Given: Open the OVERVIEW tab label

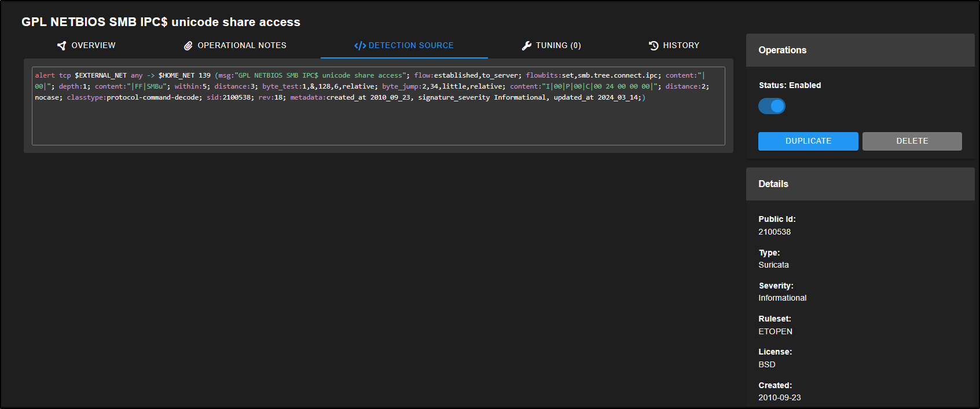Looking at the screenshot, I should pos(93,45).
